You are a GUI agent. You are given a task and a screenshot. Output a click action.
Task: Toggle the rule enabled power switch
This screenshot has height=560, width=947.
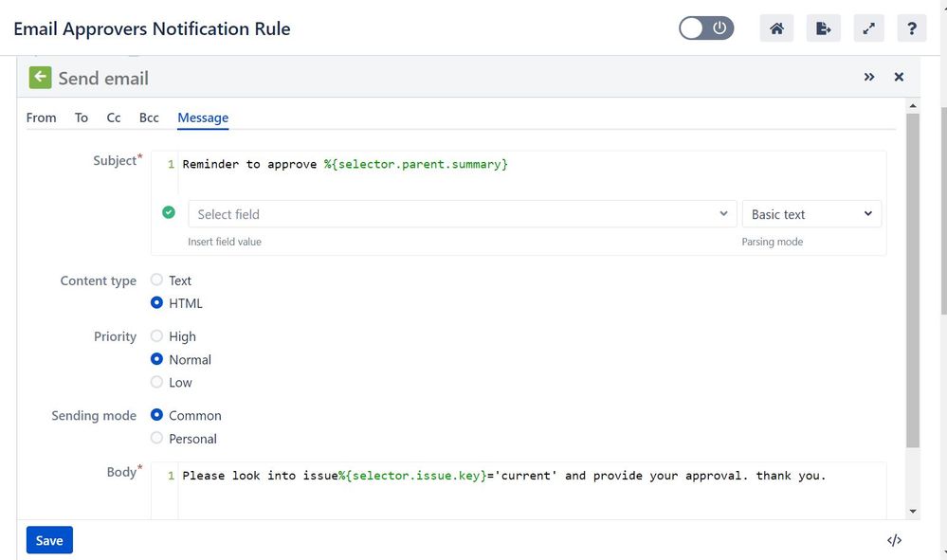point(706,27)
